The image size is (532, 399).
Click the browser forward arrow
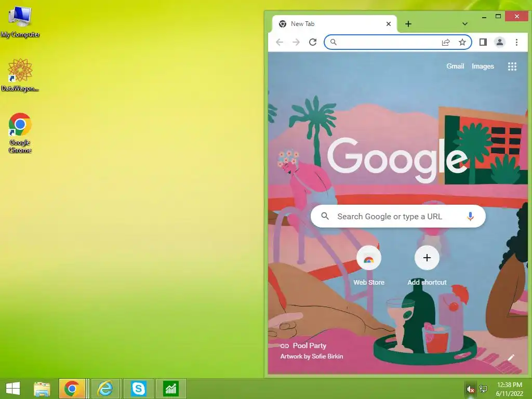click(296, 42)
